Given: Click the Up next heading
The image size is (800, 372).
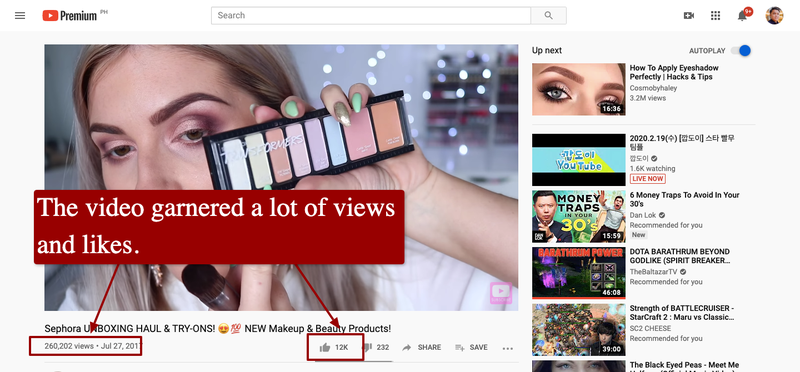Looking at the screenshot, I should pos(547,51).
